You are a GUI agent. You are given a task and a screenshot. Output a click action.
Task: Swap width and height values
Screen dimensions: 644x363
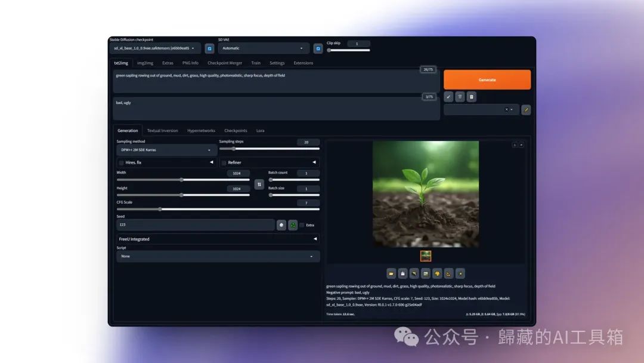pos(259,184)
